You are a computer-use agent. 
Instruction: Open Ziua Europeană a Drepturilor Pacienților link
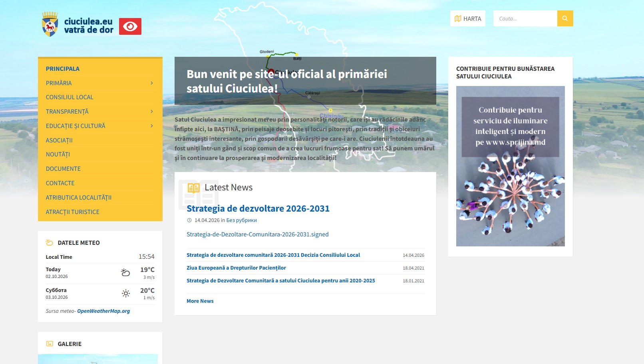(x=236, y=268)
